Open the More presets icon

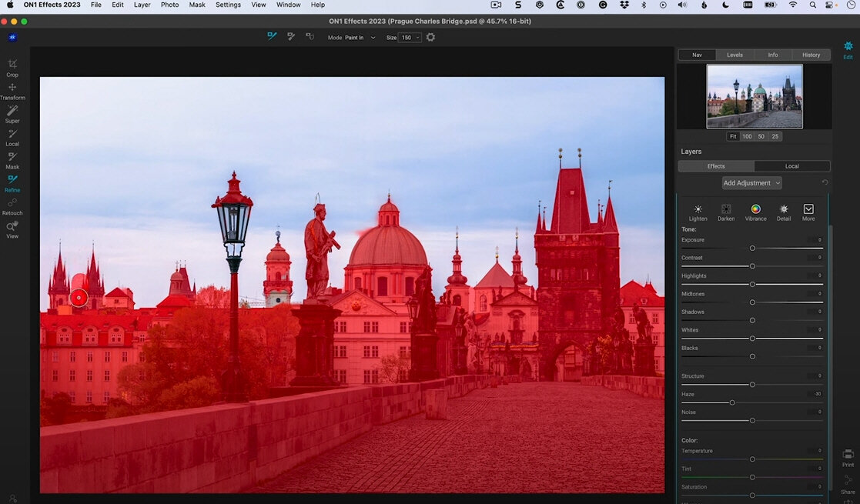(x=808, y=212)
